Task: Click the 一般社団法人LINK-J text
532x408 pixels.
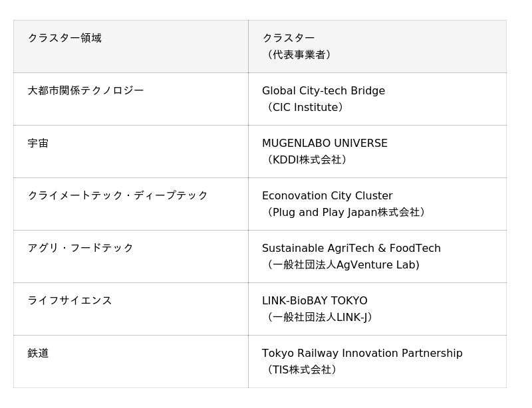Action: click(x=319, y=318)
